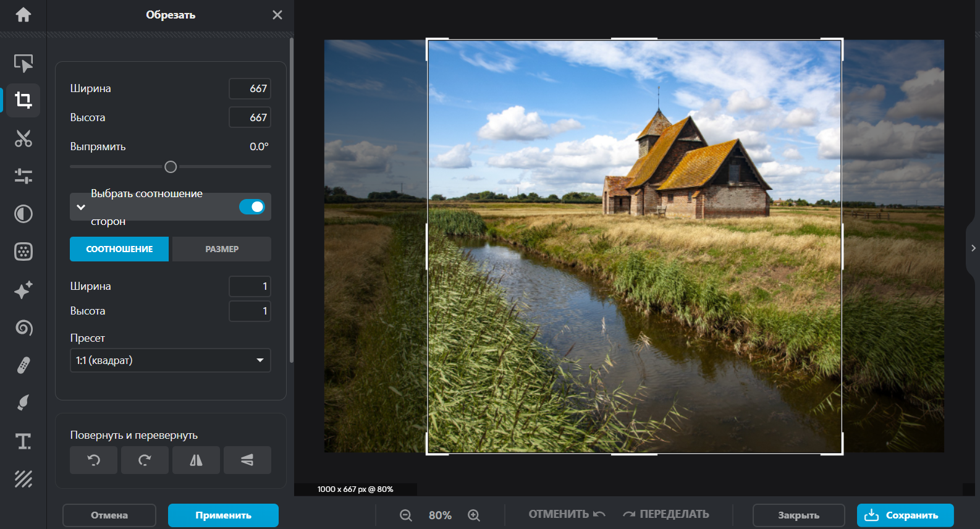Zoom in with the magnifier plus icon
Image resolution: width=980 pixels, height=529 pixels.
[x=474, y=515]
